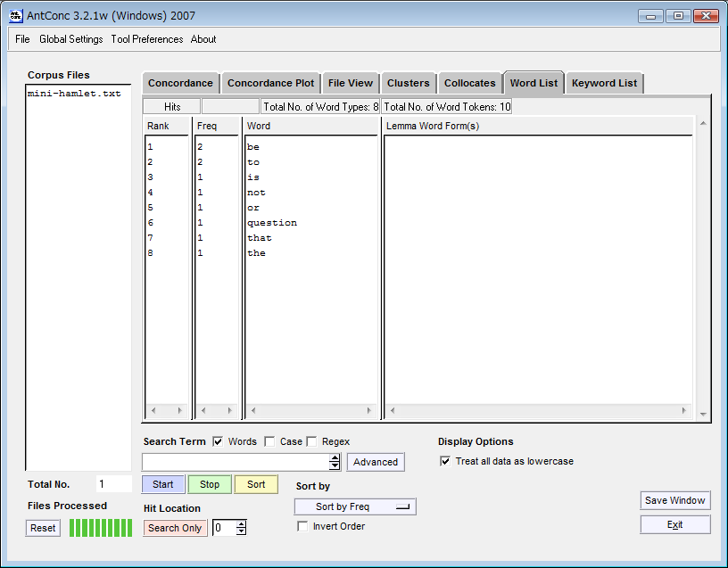728x568 pixels.
Task: Enable the Case checkbox
Action: tap(271, 441)
